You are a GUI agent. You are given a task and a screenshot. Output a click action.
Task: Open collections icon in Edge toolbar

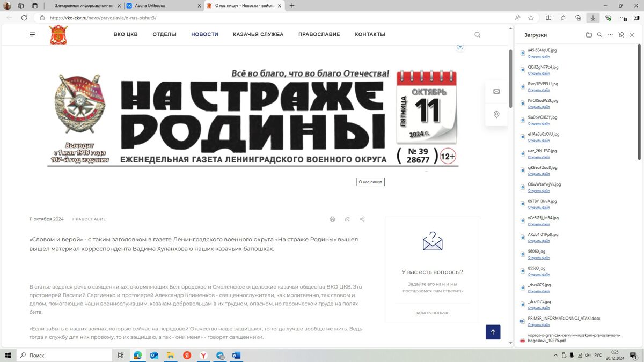click(x=578, y=18)
